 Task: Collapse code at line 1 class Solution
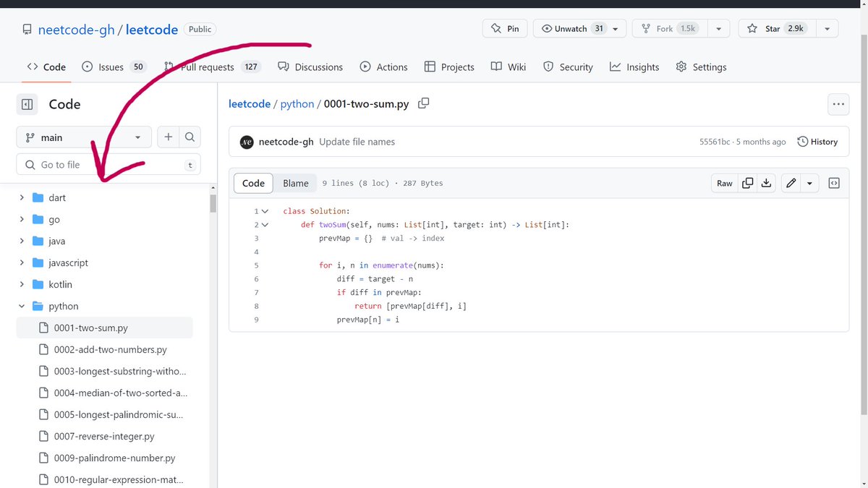[x=265, y=211]
